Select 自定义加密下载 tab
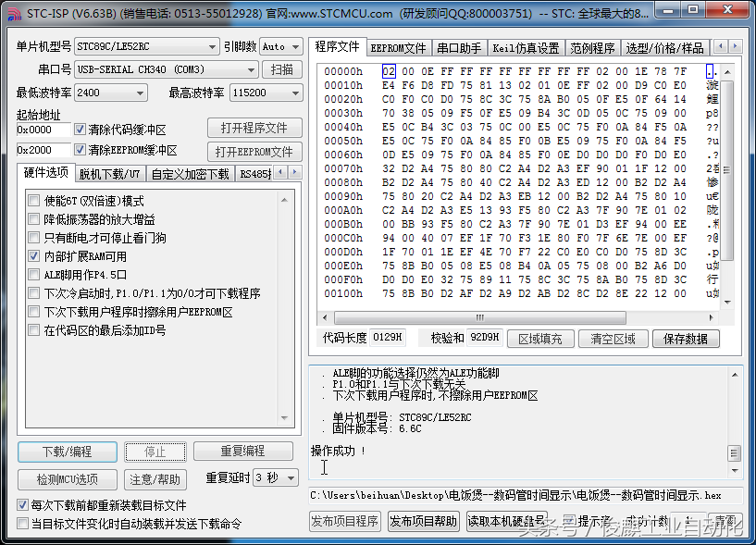 pyautogui.click(x=190, y=174)
